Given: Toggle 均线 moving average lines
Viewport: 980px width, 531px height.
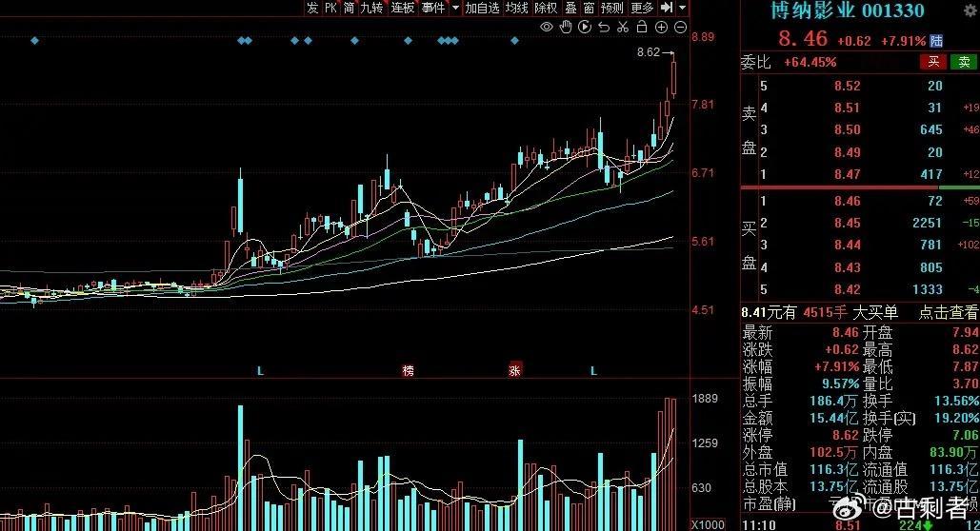Looking at the screenshot, I should tap(517, 8).
